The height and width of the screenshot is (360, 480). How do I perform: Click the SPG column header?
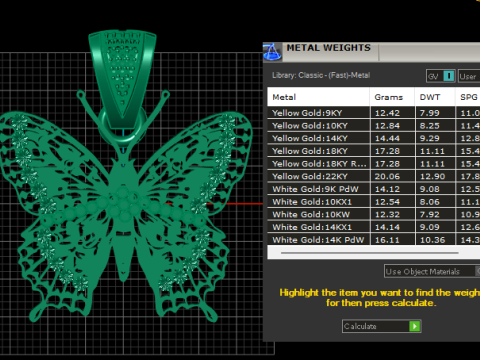[468, 97]
